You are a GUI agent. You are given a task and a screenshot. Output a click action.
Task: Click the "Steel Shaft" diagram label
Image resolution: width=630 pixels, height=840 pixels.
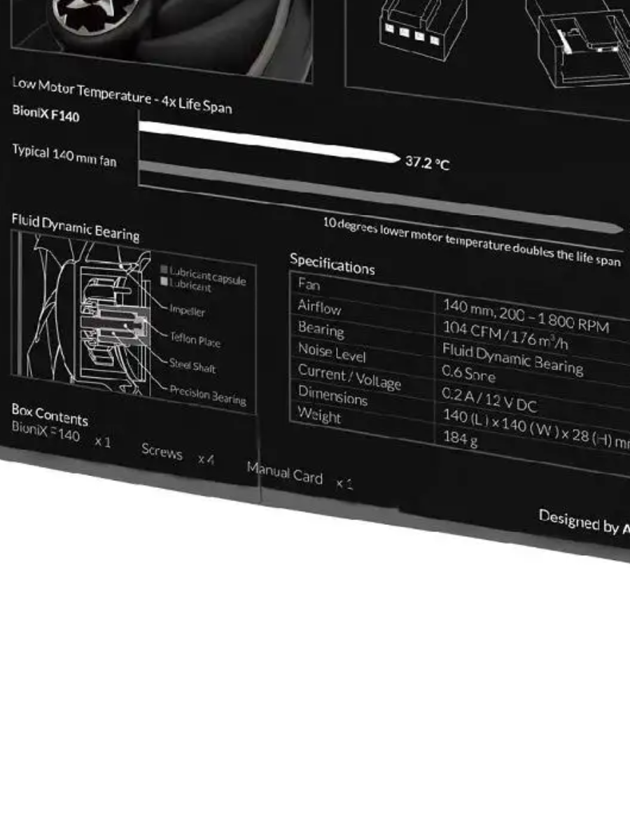click(x=192, y=366)
